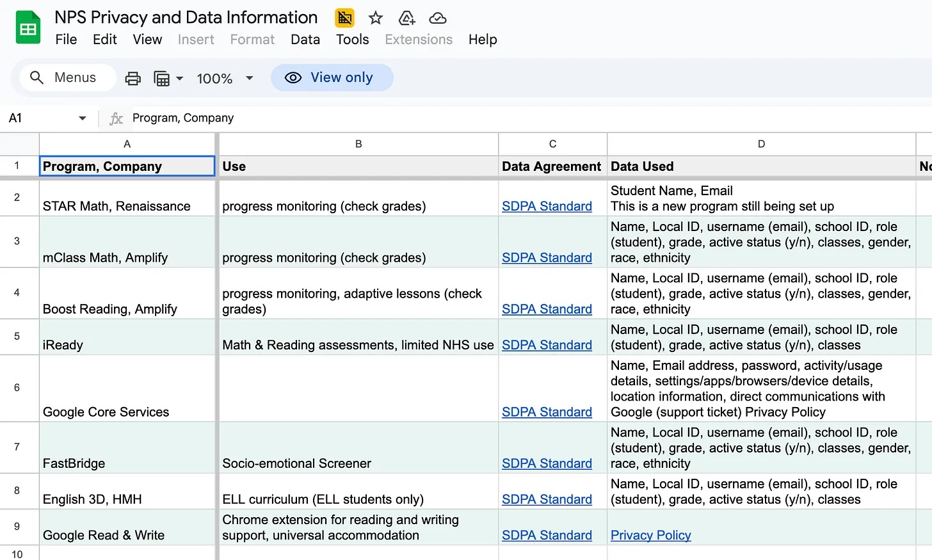
Task: Select the Student Name, Email data cell
Action: tap(761, 198)
